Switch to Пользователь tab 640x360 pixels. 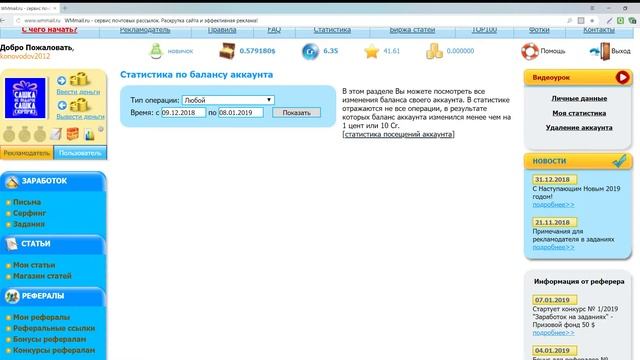coord(80,153)
